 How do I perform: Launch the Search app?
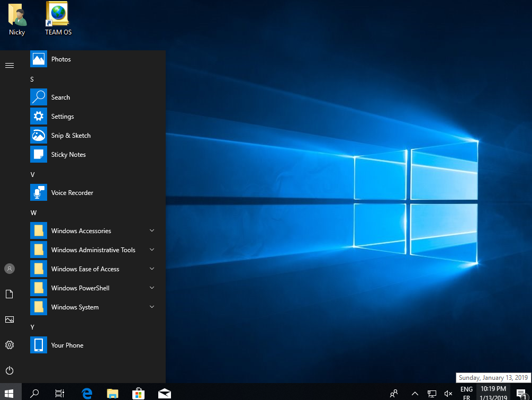[93, 97]
